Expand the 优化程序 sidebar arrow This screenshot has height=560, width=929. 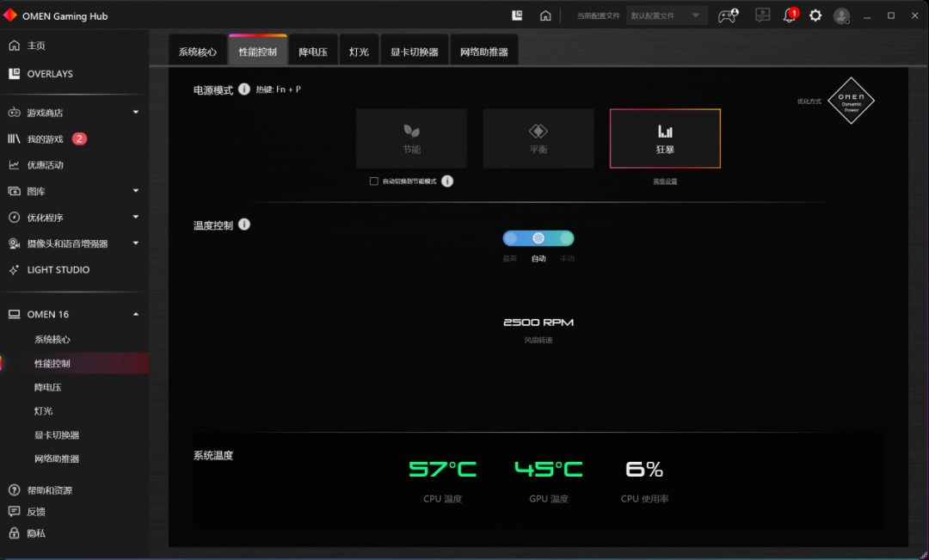[136, 217]
